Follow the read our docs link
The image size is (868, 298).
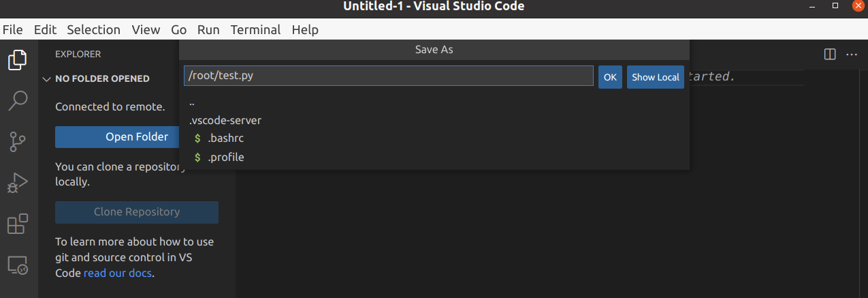[118, 273]
